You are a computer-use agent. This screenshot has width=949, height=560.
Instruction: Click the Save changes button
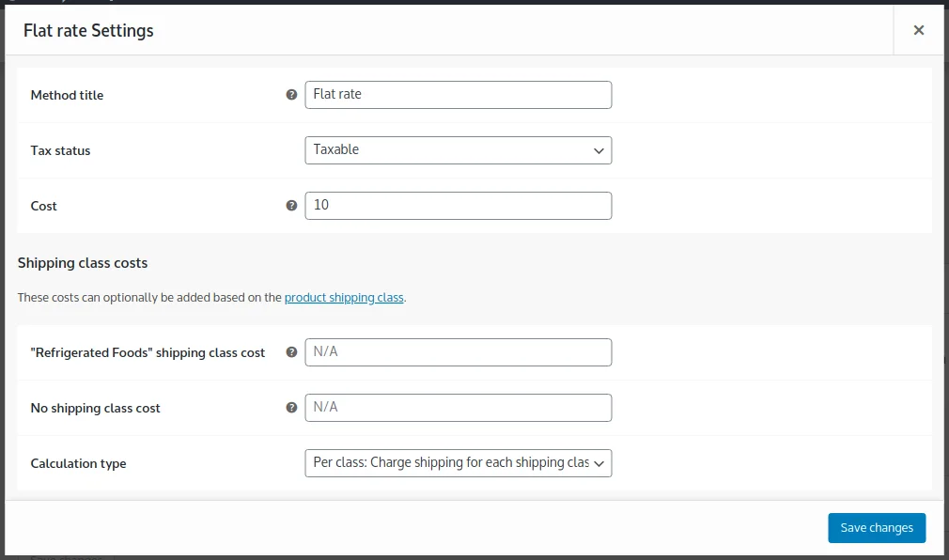click(x=876, y=527)
